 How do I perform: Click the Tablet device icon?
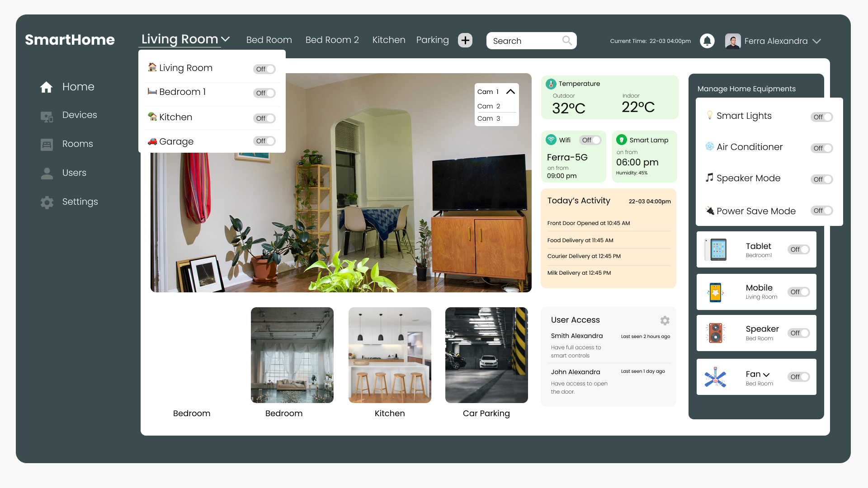(716, 249)
